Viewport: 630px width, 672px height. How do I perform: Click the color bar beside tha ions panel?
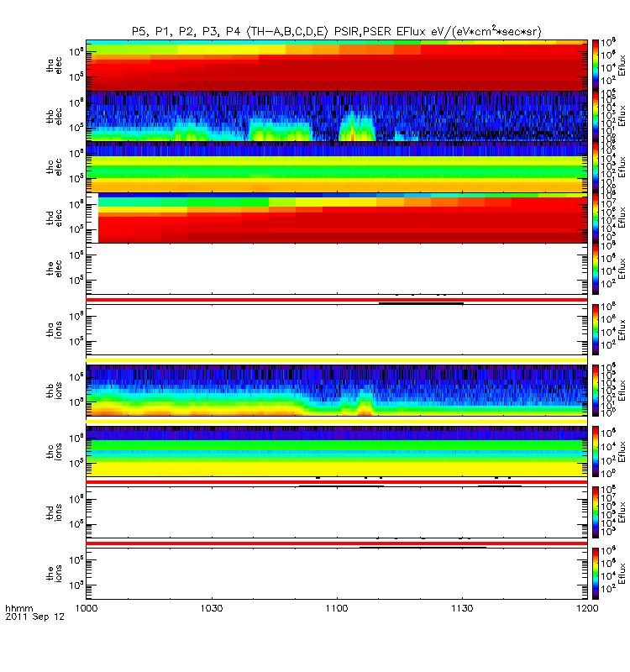[x=596, y=329]
